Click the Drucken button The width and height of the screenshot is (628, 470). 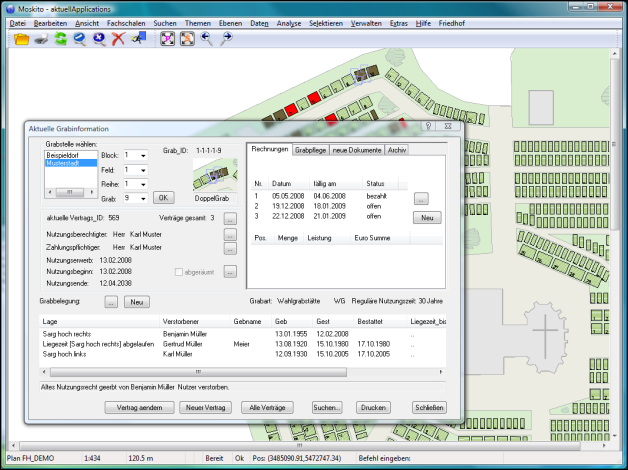click(373, 408)
